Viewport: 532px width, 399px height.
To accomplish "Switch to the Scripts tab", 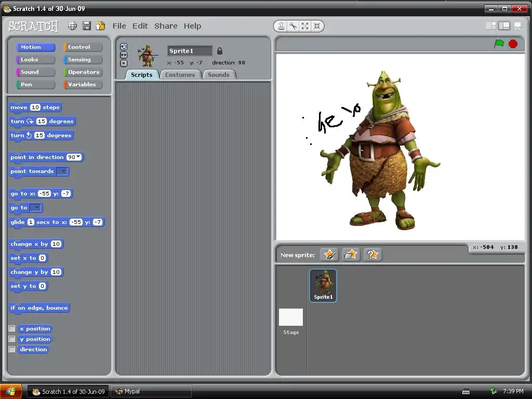I will pyautogui.click(x=142, y=75).
